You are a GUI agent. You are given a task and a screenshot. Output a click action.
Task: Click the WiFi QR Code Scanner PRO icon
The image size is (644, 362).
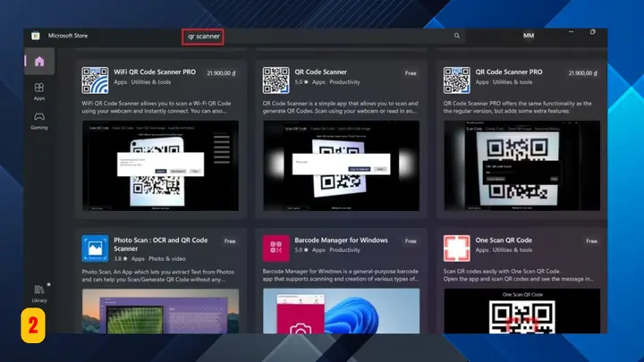tap(95, 80)
